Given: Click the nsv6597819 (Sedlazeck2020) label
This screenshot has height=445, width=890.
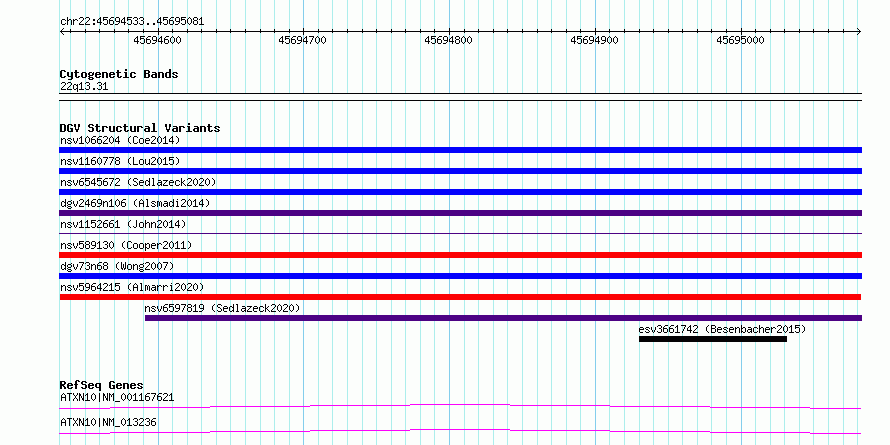Looking at the screenshot, I should pos(222,308).
